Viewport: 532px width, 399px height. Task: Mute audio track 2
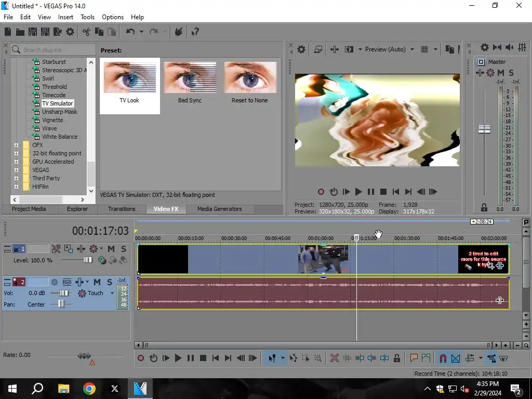pos(97,282)
